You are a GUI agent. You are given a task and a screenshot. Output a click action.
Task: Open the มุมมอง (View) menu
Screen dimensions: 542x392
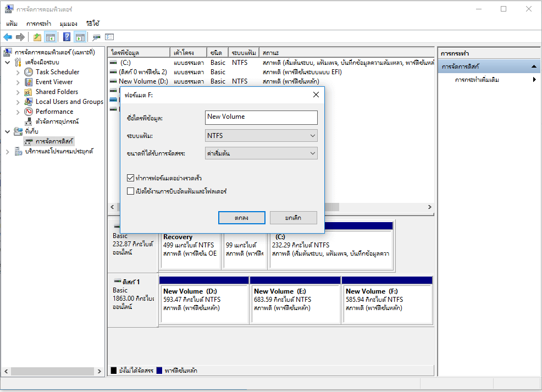click(68, 24)
